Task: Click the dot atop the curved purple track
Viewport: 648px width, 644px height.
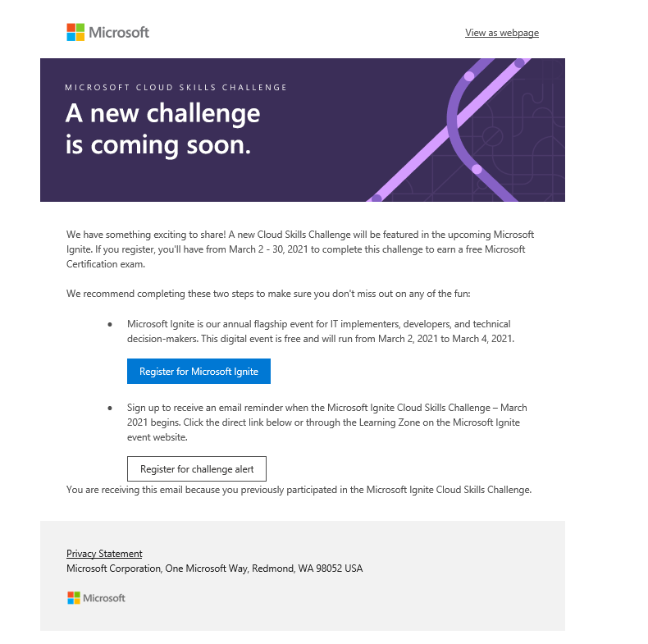Action: coord(469,76)
